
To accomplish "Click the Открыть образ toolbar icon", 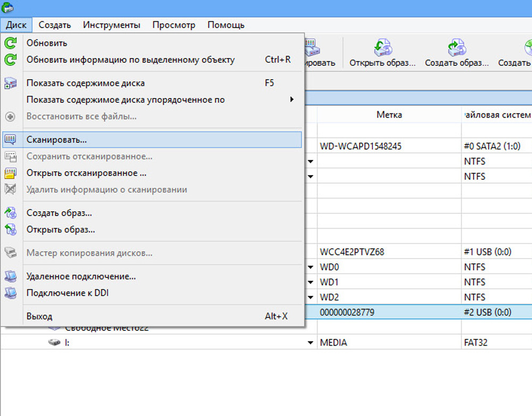I will pyautogui.click(x=382, y=48).
